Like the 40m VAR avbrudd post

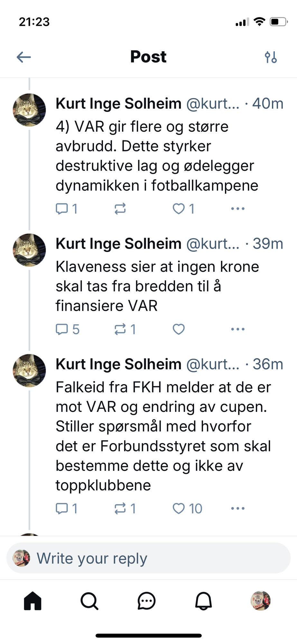(x=179, y=209)
